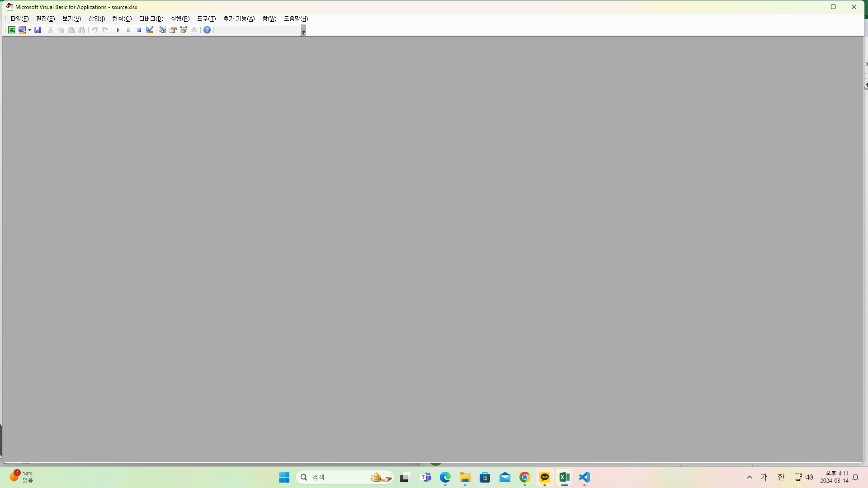The image size is (868, 488).
Task: Open Visual Studio Code from the taskbar
Action: [x=585, y=477]
